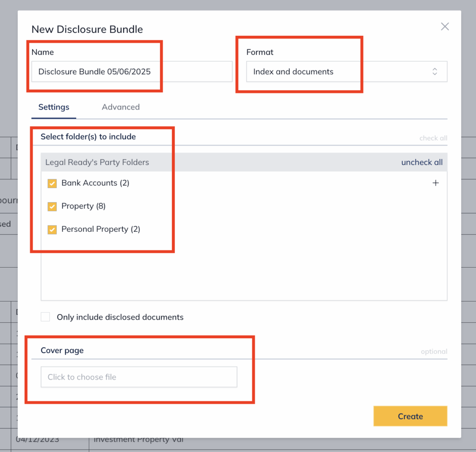Deselect the Personal Property folder checkbox
The image size is (476, 452).
pyautogui.click(x=52, y=229)
